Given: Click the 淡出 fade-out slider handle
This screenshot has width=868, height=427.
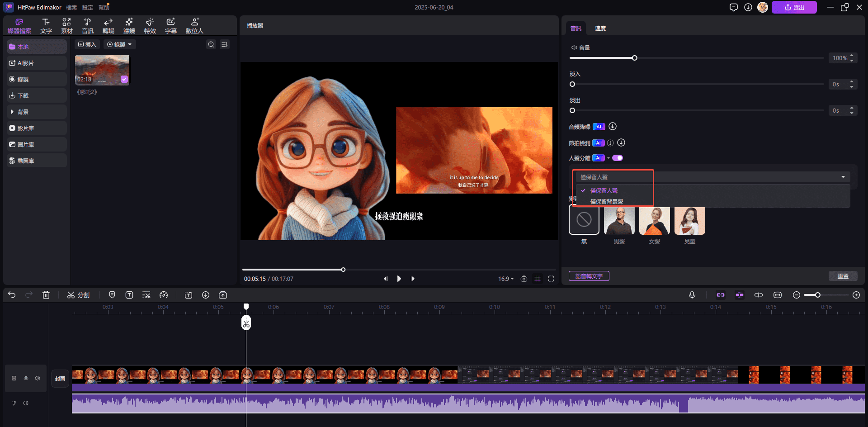Looking at the screenshot, I should 572,110.
